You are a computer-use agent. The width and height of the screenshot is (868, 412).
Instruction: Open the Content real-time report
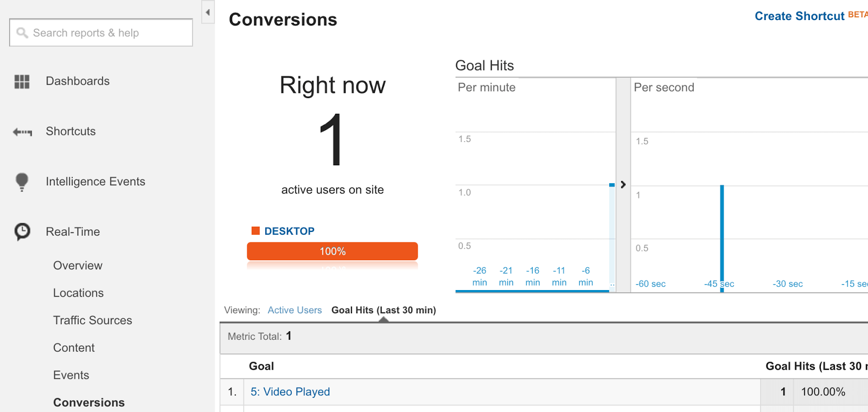[74, 348]
